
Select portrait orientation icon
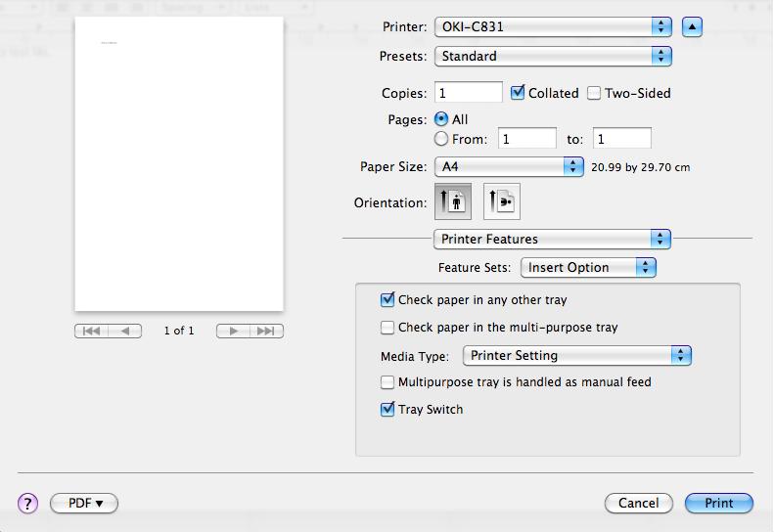tap(453, 201)
